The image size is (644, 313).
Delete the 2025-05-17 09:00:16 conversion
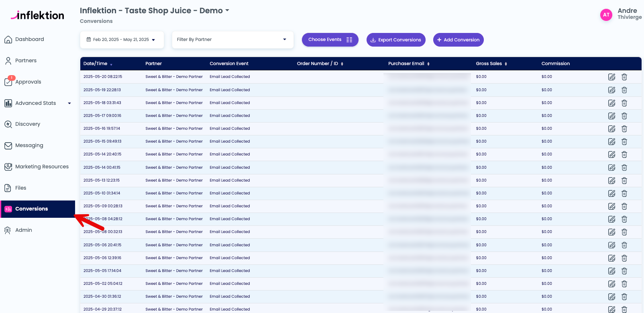(624, 116)
